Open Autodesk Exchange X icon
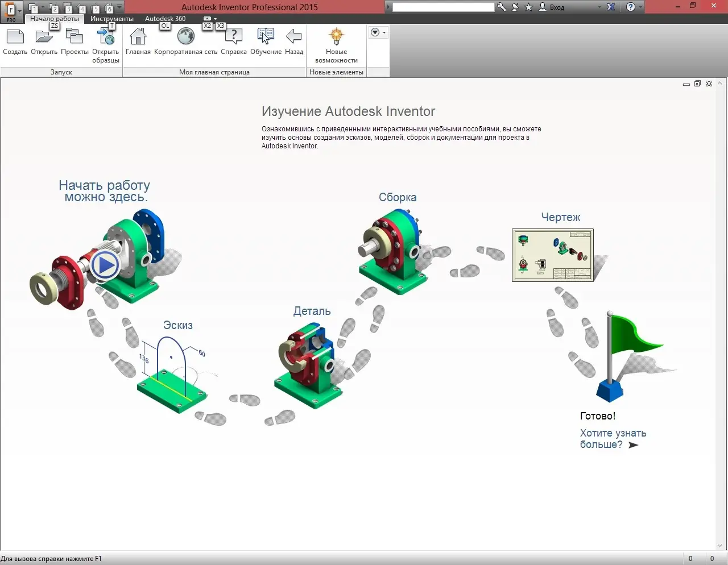The width and height of the screenshot is (728, 565). click(x=611, y=7)
